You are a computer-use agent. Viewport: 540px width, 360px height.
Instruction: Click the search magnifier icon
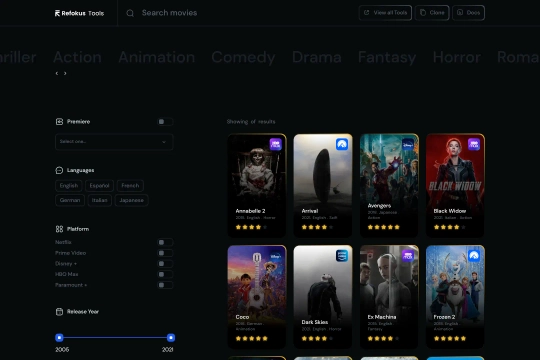tap(130, 13)
